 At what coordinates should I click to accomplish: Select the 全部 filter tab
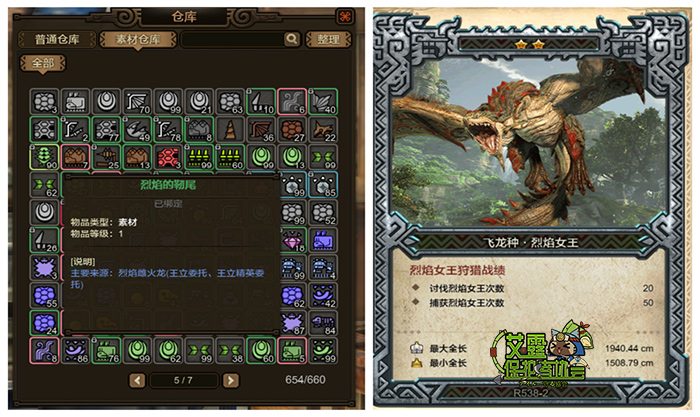point(43,63)
